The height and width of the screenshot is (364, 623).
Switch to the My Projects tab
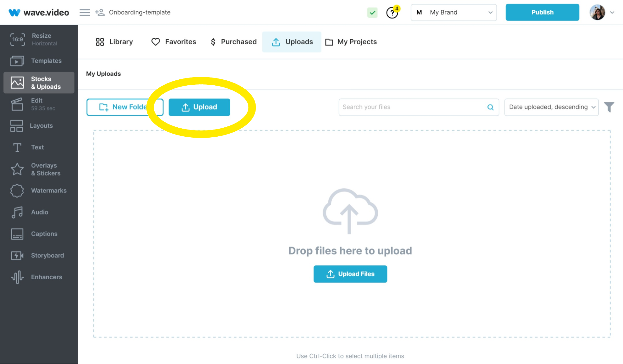pyautogui.click(x=351, y=42)
